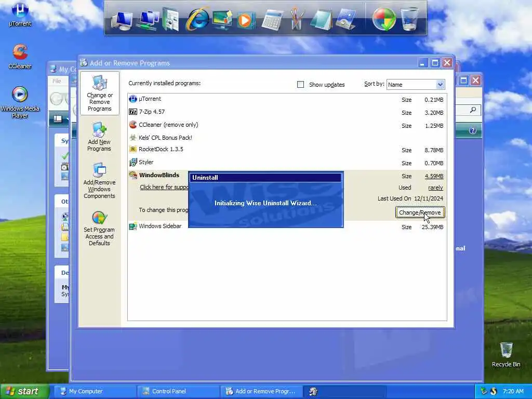Select Add New Programs in the sidebar

point(99,137)
